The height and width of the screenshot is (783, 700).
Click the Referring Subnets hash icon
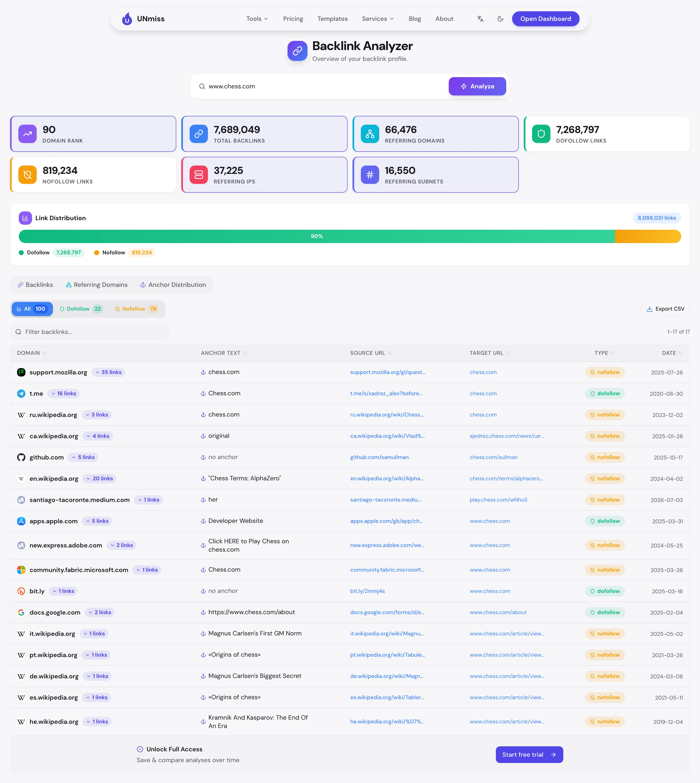370,175
